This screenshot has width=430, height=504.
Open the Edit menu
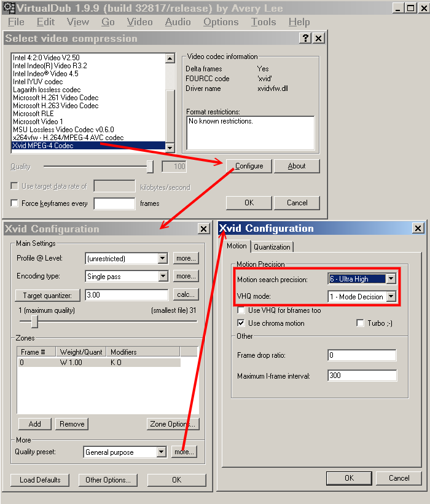45,22
